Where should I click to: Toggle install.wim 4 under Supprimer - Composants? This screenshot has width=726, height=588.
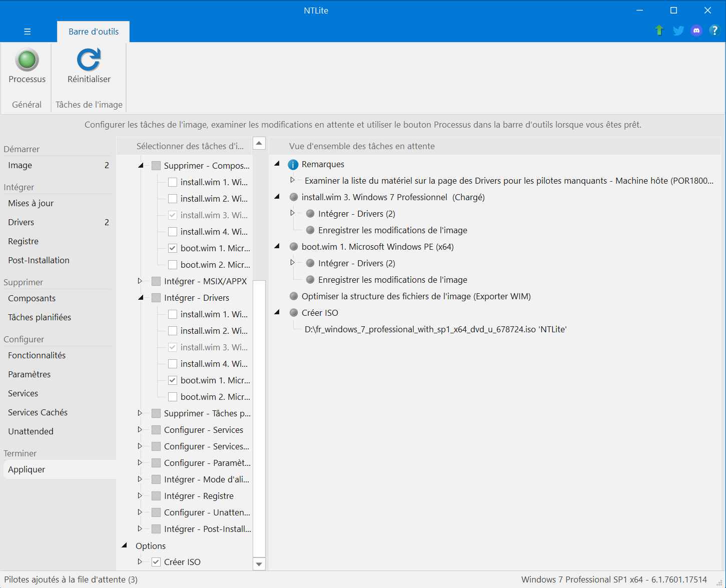pos(173,232)
